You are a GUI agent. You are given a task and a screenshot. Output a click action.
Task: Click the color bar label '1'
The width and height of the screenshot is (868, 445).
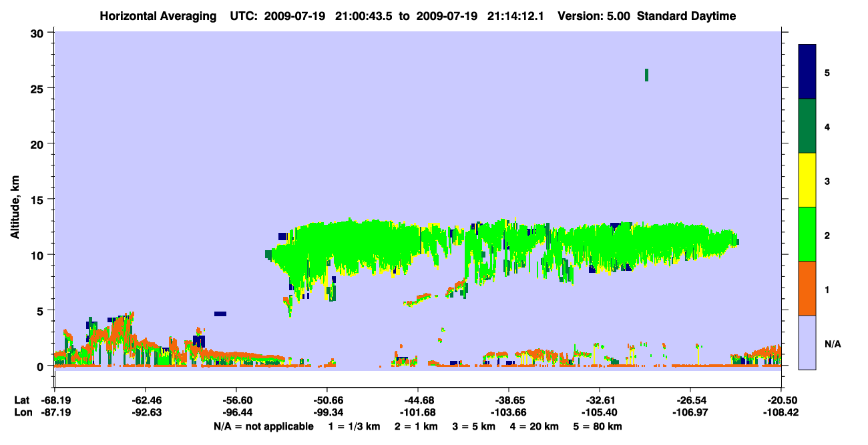827,290
